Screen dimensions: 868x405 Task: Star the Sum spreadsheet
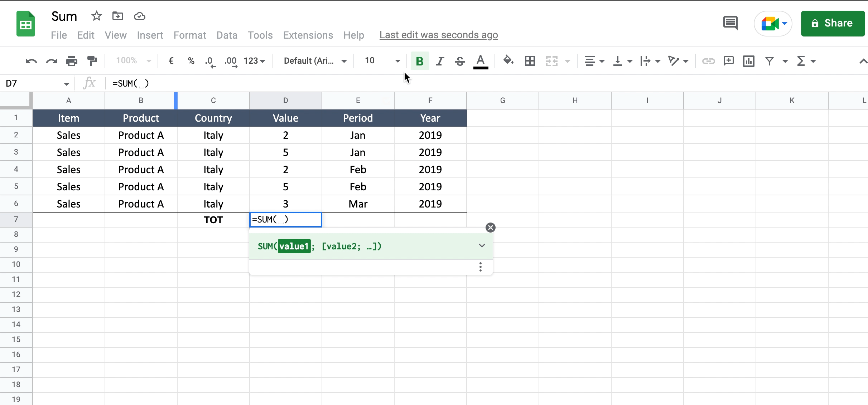coord(96,16)
